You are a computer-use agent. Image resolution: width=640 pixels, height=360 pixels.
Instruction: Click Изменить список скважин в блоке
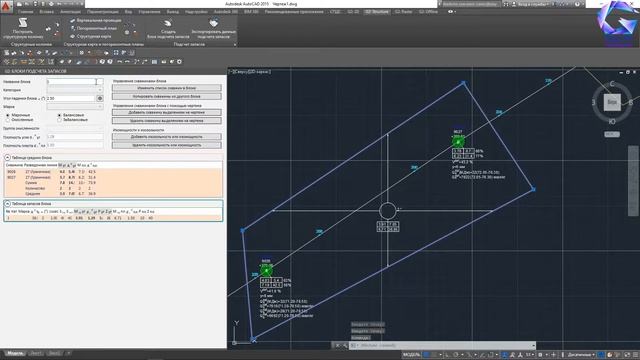(x=167, y=88)
